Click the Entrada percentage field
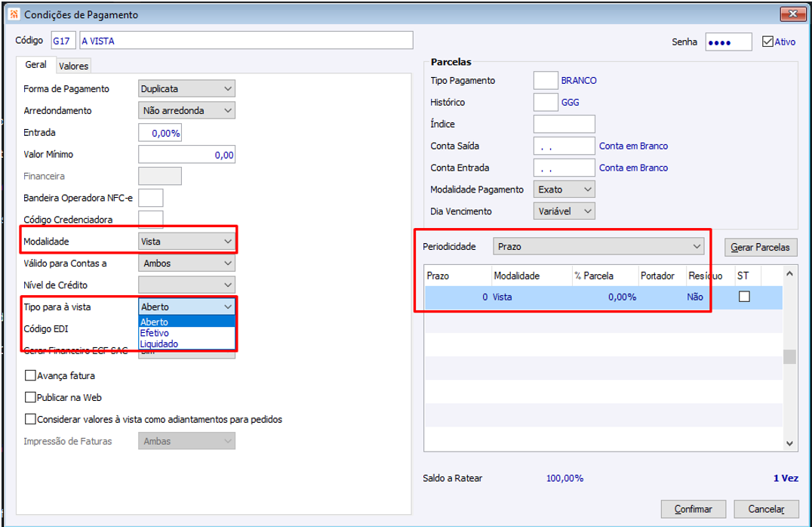This screenshot has height=527, width=812. pyautogui.click(x=160, y=133)
